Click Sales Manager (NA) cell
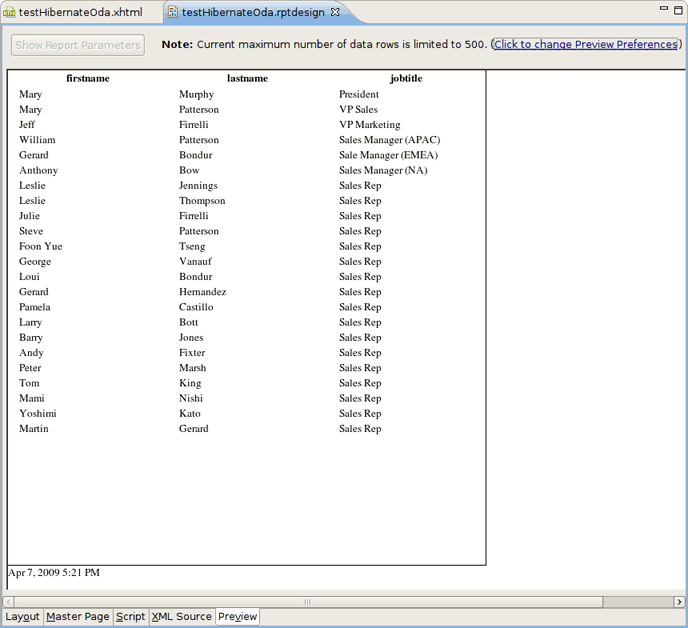 (x=383, y=170)
